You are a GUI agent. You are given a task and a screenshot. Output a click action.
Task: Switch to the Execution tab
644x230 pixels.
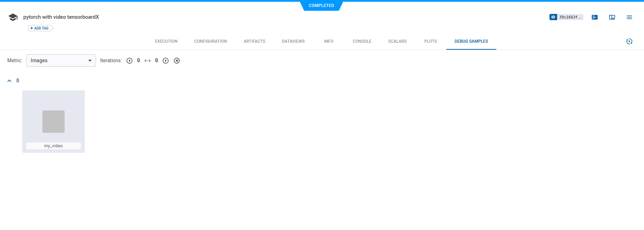[x=166, y=41]
